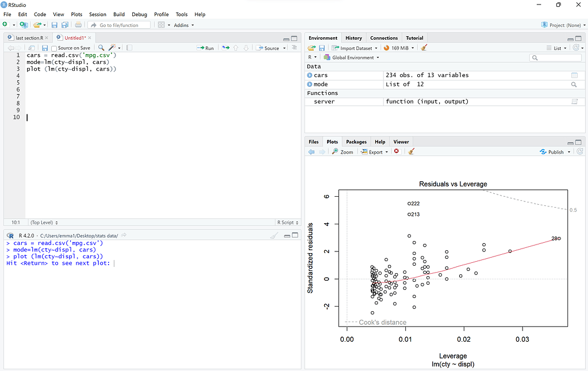Select the language R dropdown in Environment
588x371 pixels.
(312, 58)
